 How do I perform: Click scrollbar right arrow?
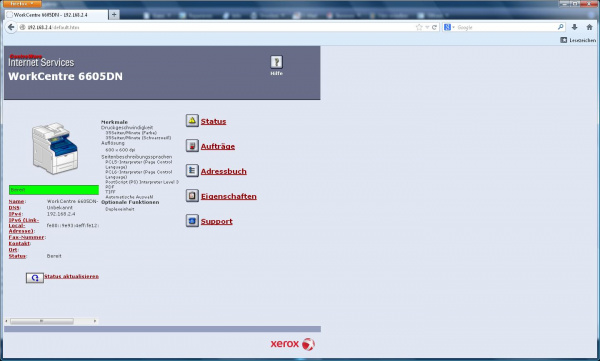tap(95, 321)
